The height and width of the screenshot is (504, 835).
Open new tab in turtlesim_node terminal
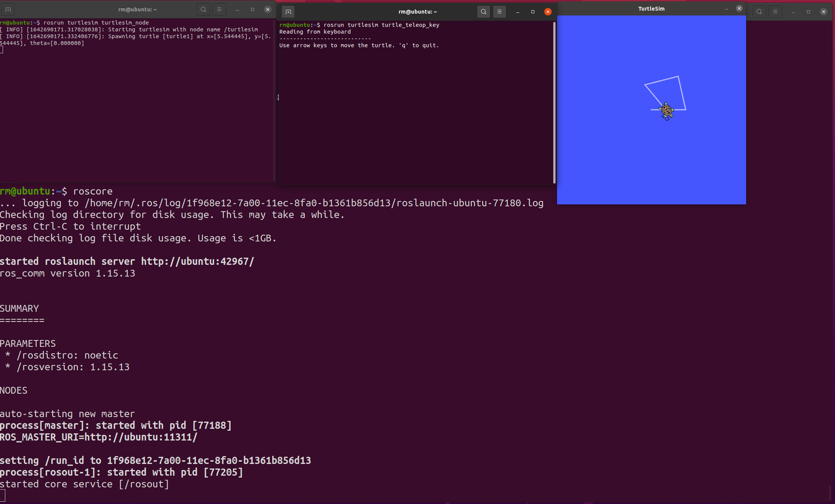point(8,9)
